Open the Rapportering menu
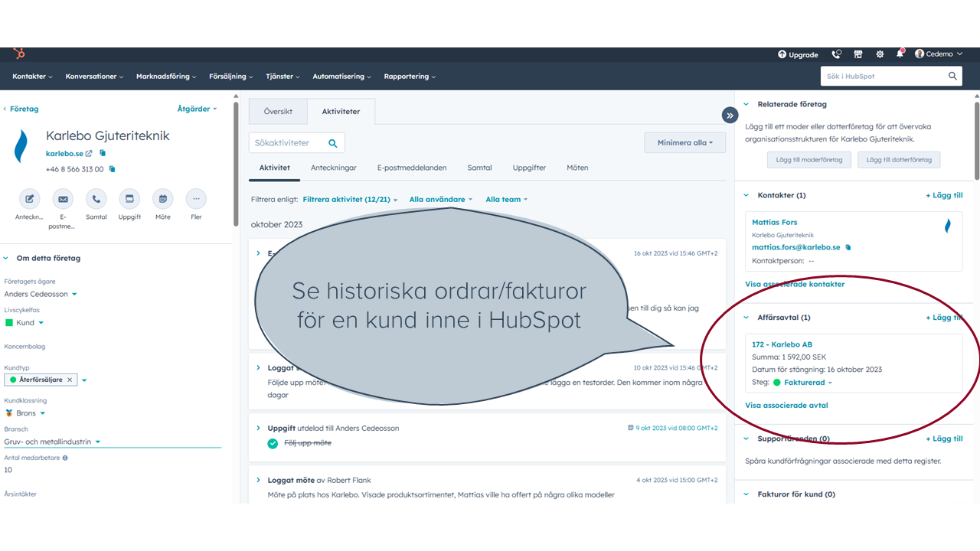The image size is (980, 551). point(410,77)
